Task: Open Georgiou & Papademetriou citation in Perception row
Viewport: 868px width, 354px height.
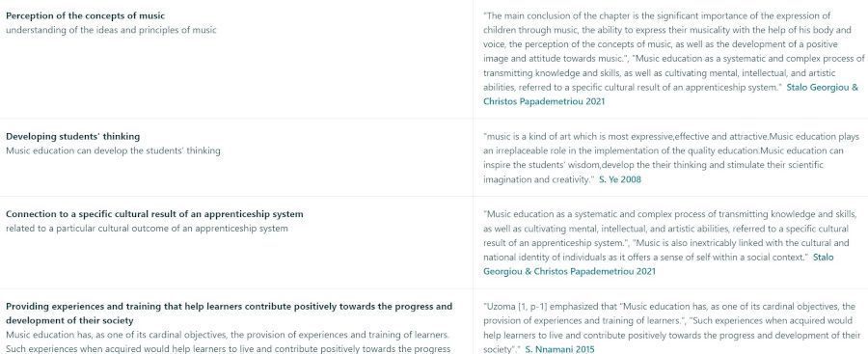Action: 671,95
